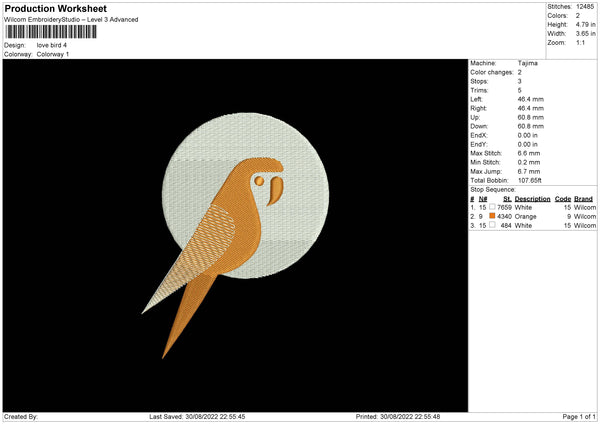Click the orange parrot's eye
Image resolution: width=600 pixels, height=424 pixels.
tap(260, 183)
